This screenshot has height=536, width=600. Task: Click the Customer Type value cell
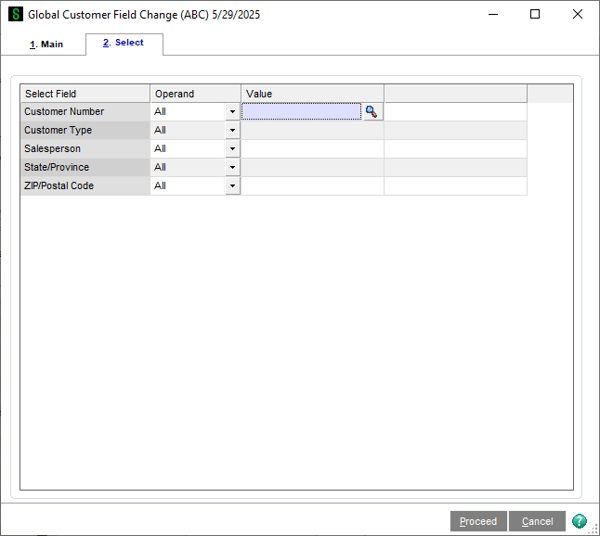pos(312,130)
